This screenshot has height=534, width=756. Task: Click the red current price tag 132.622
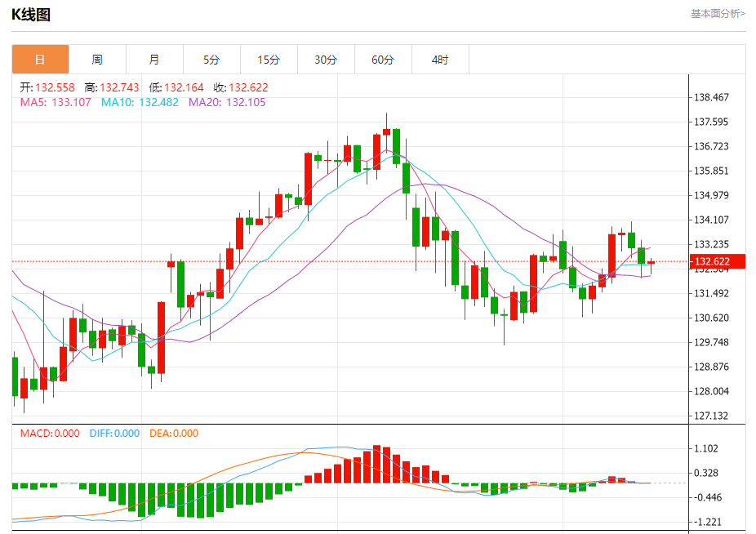click(x=718, y=261)
